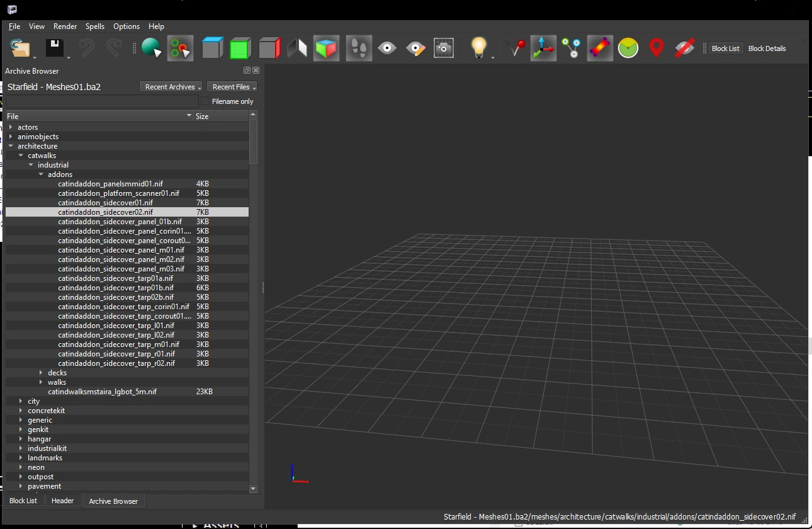Screen dimensions: 812x529
Task: Click the eye with pencil icon
Action: pyautogui.click(x=415, y=48)
